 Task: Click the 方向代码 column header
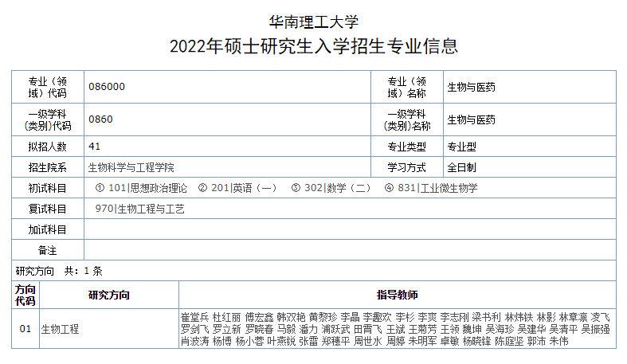click(25, 295)
